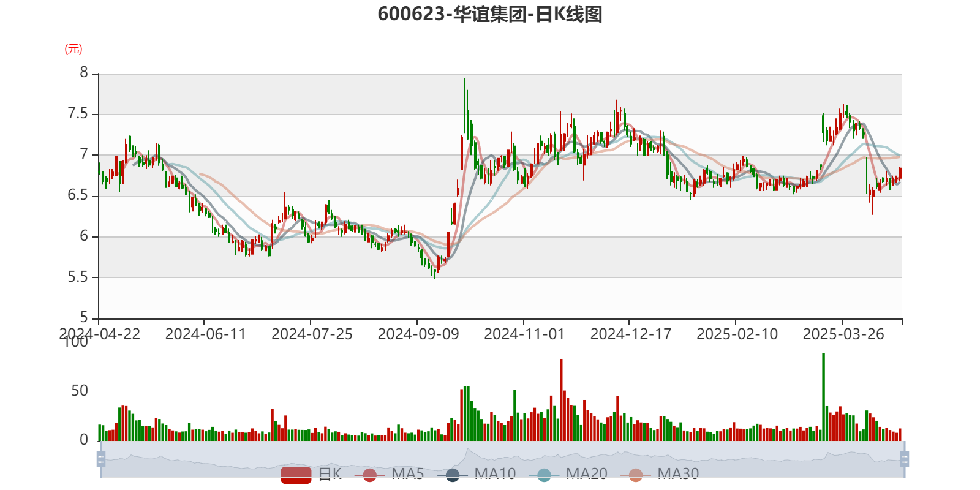Disable the MA20 line in the legend
Image resolution: width=980 pixels, height=490 pixels.
click(568, 474)
